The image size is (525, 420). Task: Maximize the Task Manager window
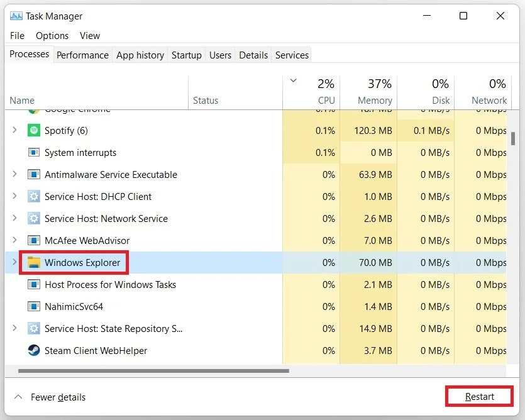point(463,16)
